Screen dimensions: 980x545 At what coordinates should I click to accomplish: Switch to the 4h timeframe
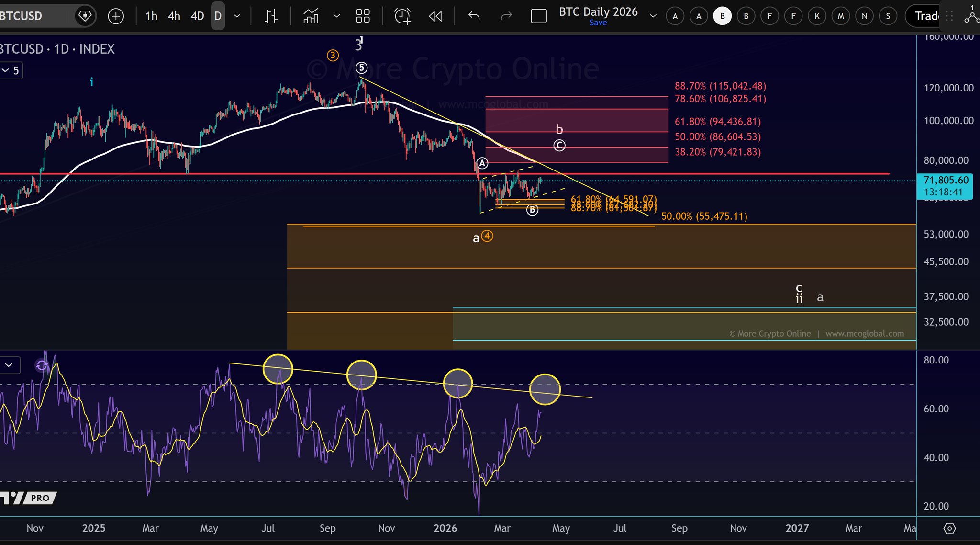pyautogui.click(x=174, y=16)
